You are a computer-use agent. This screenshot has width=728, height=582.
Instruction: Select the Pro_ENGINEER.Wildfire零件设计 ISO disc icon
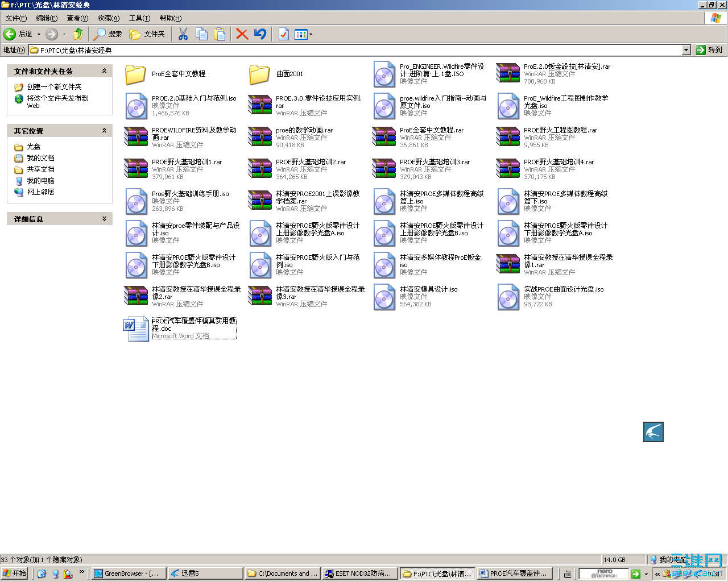point(384,74)
